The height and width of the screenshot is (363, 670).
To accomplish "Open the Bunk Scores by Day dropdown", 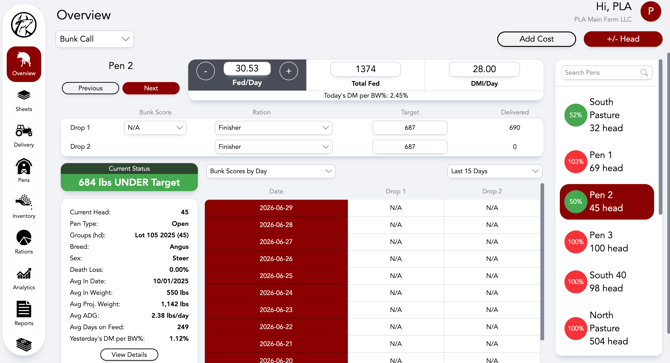I will click(x=270, y=171).
